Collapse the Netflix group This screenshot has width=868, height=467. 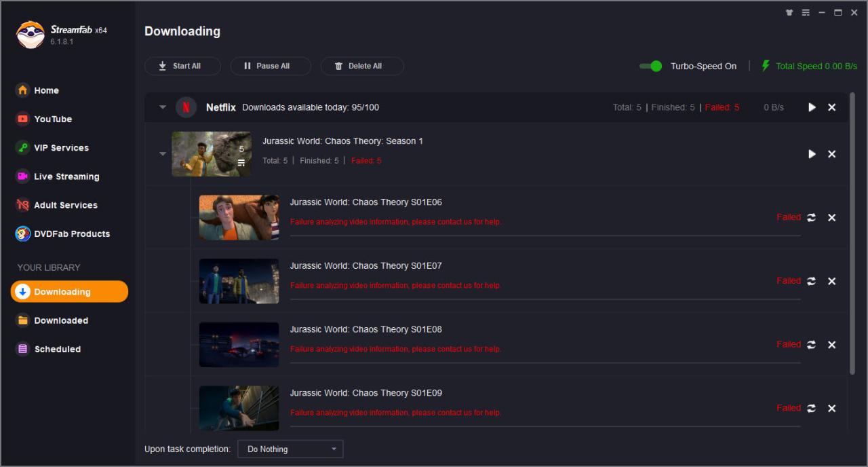pos(163,107)
